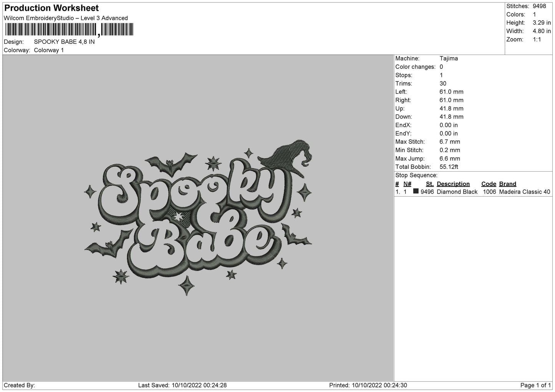Click the Up value '41.8 mm'
Screen dimensions: 555x392
pyautogui.click(x=451, y=109)
